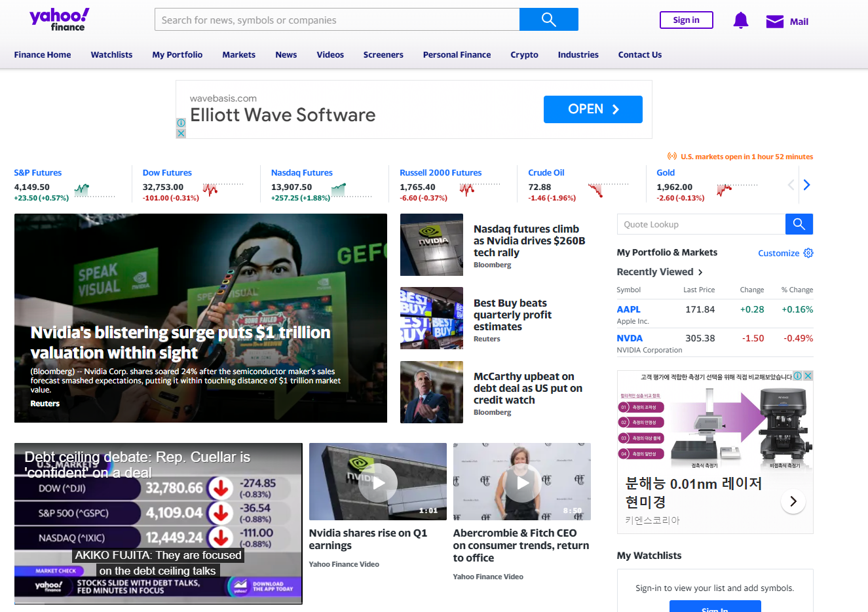868x612 pixels.
Task: Open My Portfolio menu item
Action: tap(178, 54)
